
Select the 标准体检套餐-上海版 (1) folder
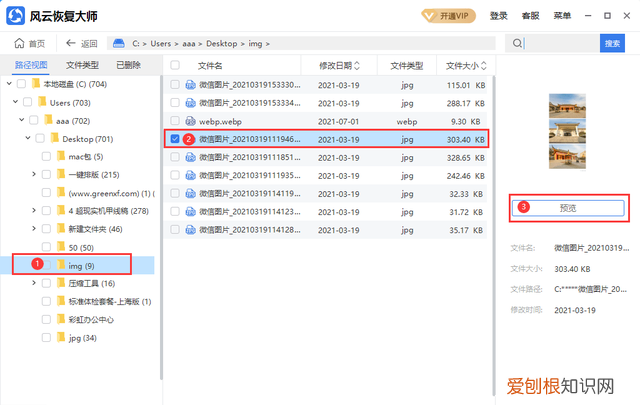click(109, 301)
